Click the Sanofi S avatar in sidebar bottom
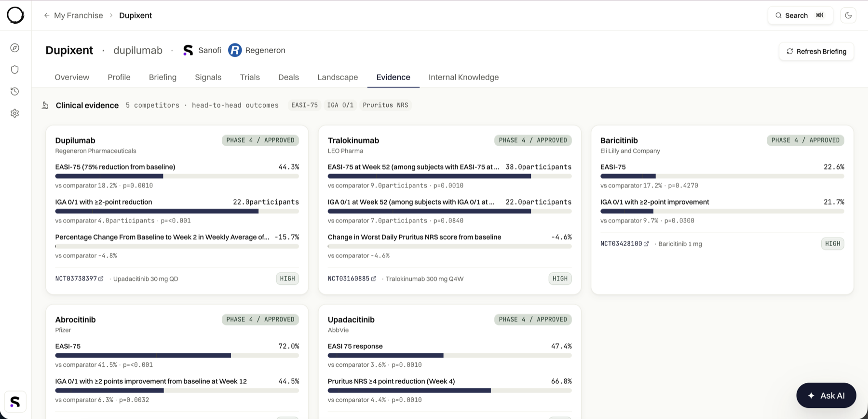The height and width of the screenshot is (419, 868). (x=15, y=402)
